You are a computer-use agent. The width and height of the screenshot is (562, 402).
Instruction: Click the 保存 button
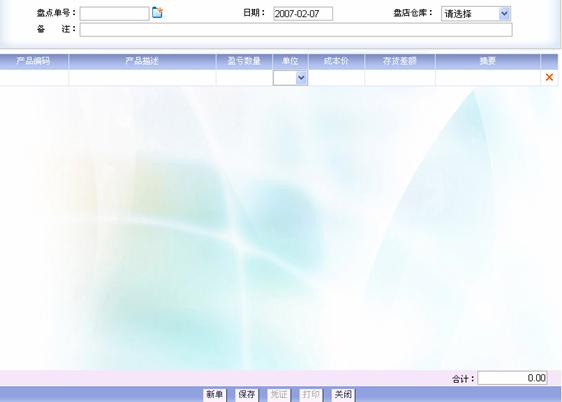click(x=247, y=395)
